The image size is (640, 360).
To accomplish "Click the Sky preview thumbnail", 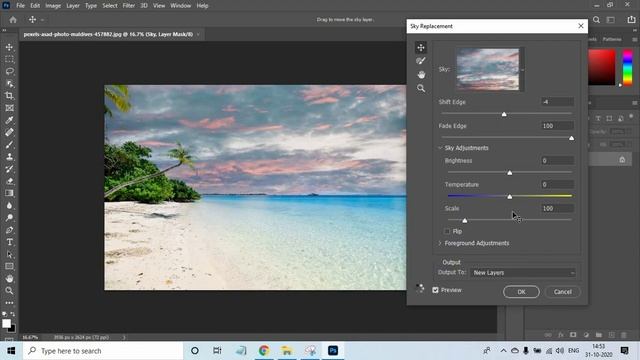I will coord(488,69).
